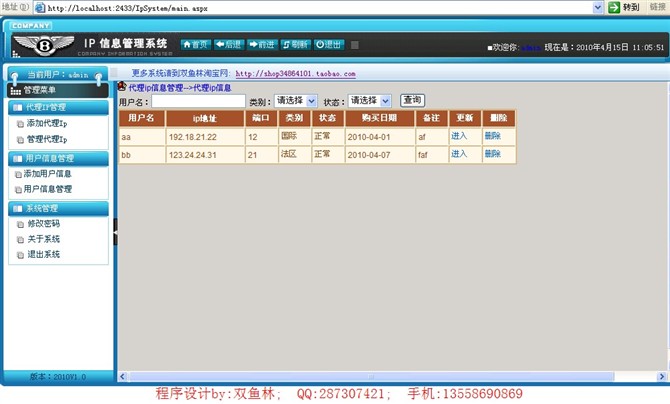Click the sidebar collapse arrow handle
Screen dimensions: 670x404
[x=115, y=232]
